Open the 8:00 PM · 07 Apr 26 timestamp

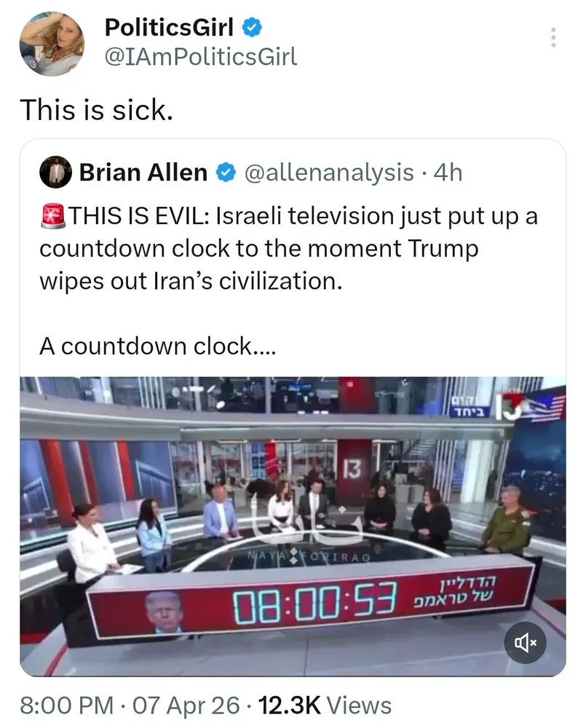point(130,705)
